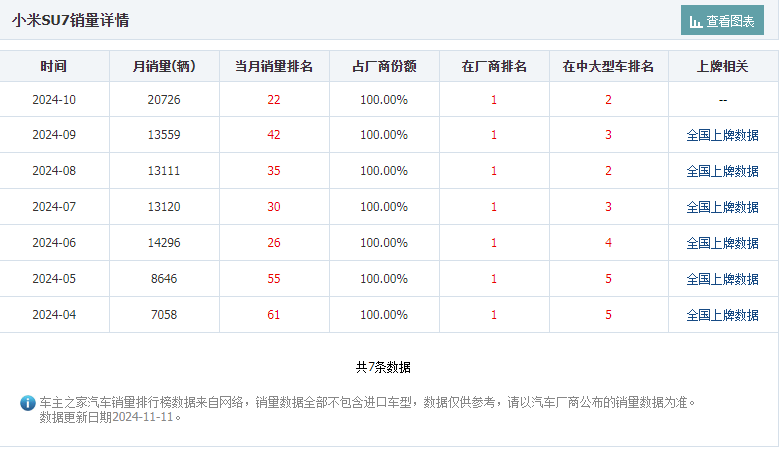This screenshot has height=450, width=781.
Task: Open 全国上牌数据 link for 2024-07
Action: pyautogui.click(x=722, y=207)
